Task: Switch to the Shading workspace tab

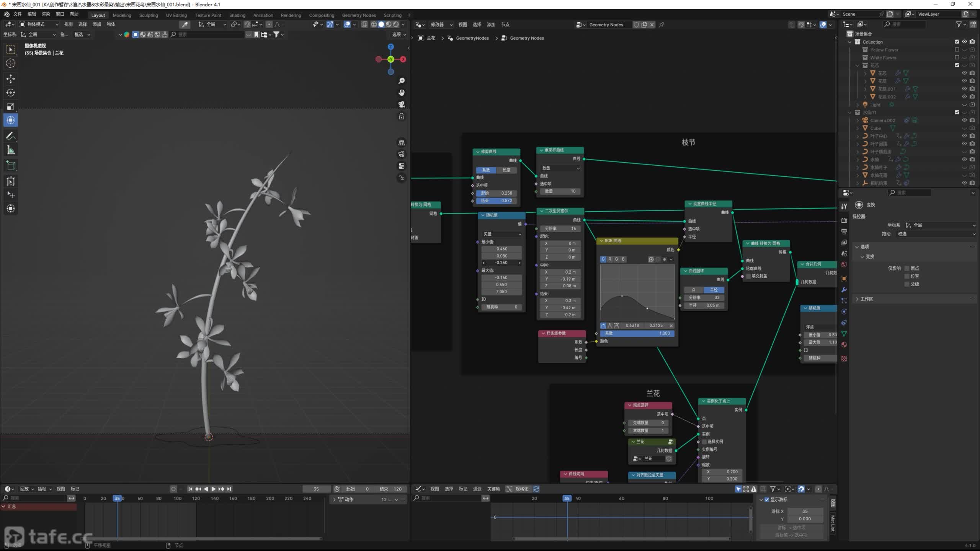Action: tap(237, 15)
